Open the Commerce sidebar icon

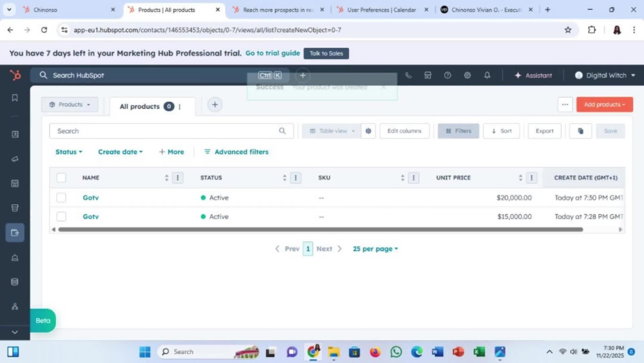click(15, 233)
